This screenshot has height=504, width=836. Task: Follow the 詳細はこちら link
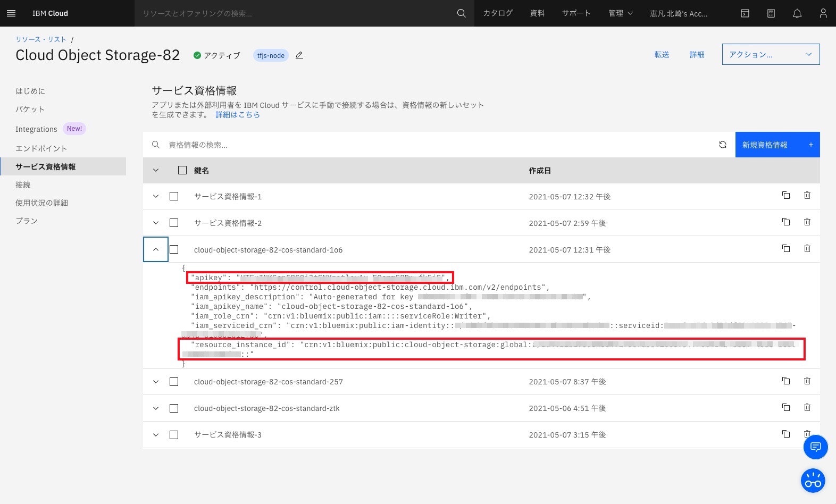tap(238, 114)
